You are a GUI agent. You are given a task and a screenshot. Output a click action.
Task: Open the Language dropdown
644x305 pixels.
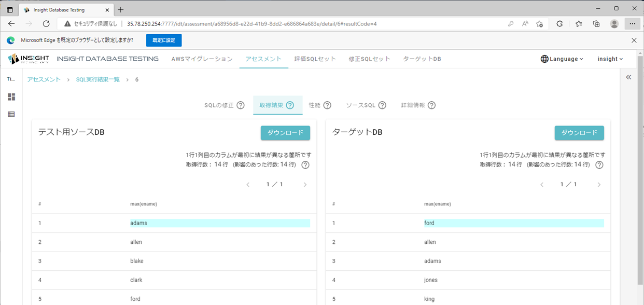[562, 59]
